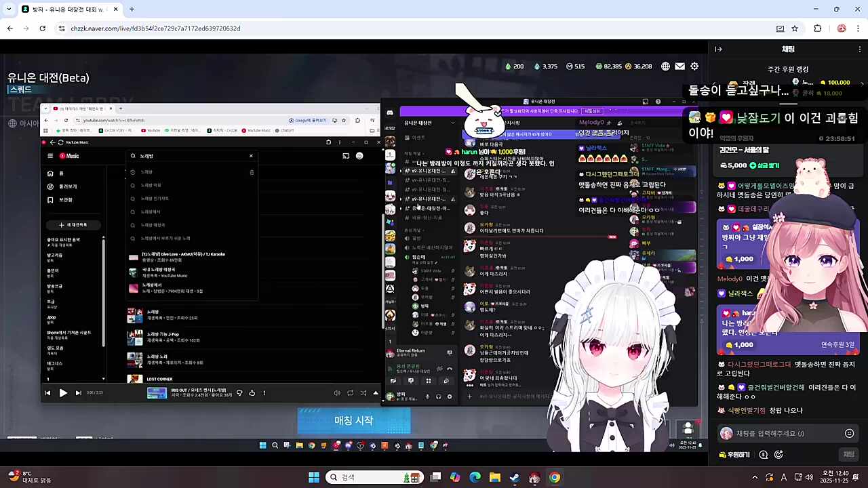868x488 pixels.
Task: Cast icon in YouTube Music header
Action: coord(346,156)
